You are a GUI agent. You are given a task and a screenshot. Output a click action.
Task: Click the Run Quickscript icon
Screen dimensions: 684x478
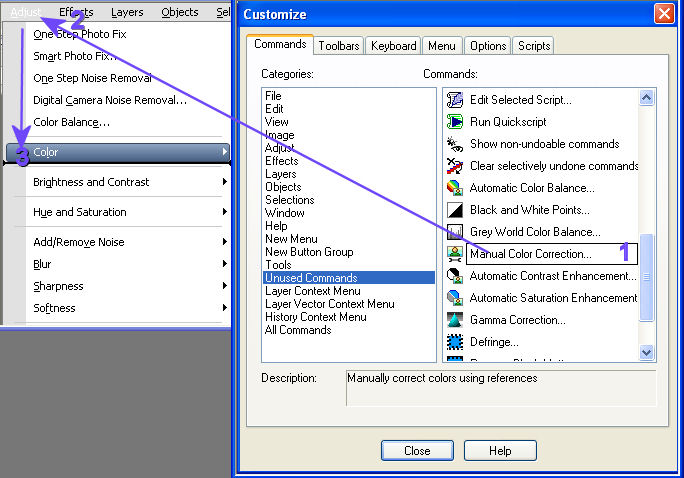tap(455, 122)
